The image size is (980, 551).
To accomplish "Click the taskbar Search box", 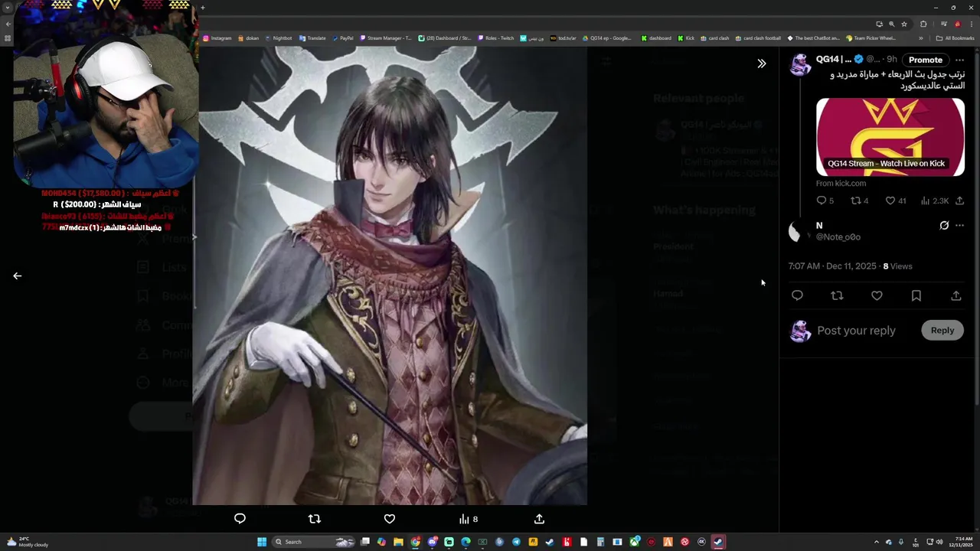I will (314, 542).
